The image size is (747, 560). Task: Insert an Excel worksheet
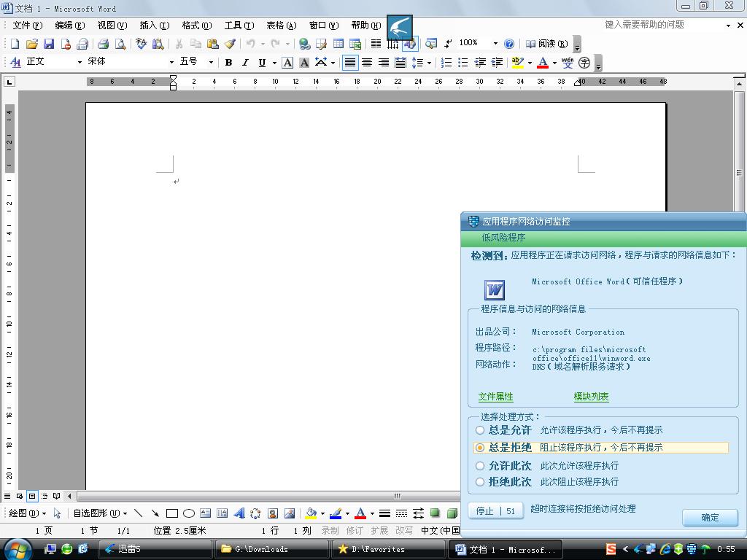(x=355, y=44)
